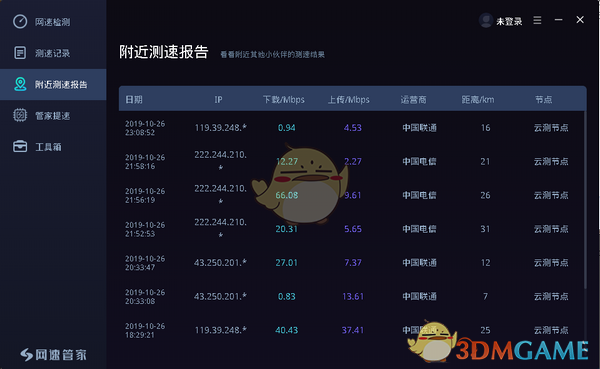
Task: Click download value 20.31
Action: 287,229
